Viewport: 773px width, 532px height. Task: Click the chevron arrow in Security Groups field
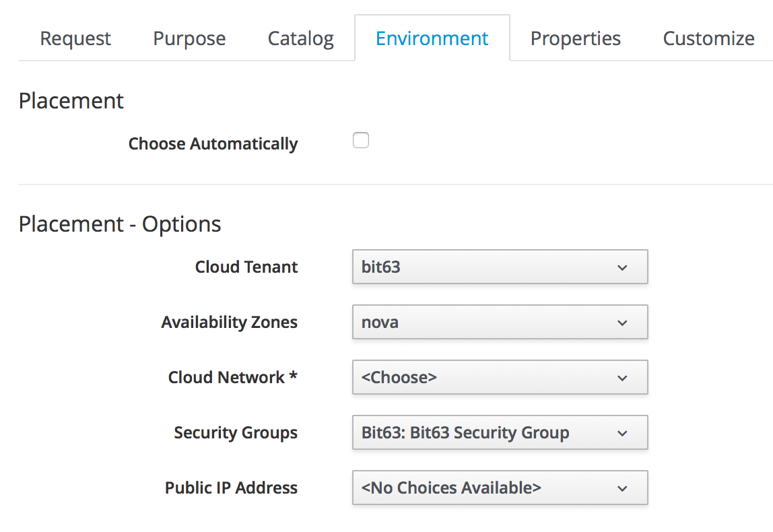pos(622,434)
